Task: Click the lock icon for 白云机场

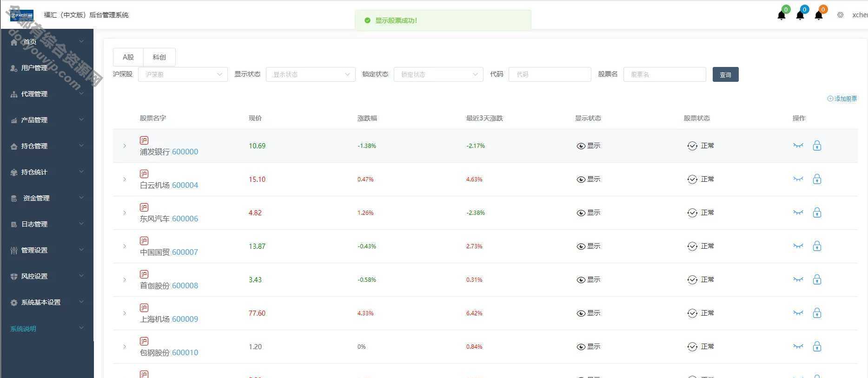Action: tap(817, 179)
